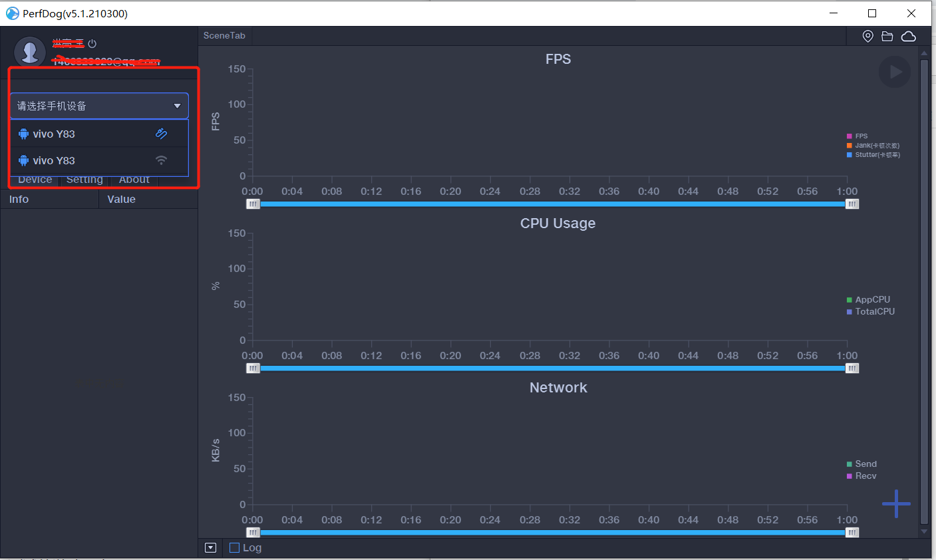Viewport: 936px width, 560px height.
Task: Click the Value column header
Action: tap(148, 200)
